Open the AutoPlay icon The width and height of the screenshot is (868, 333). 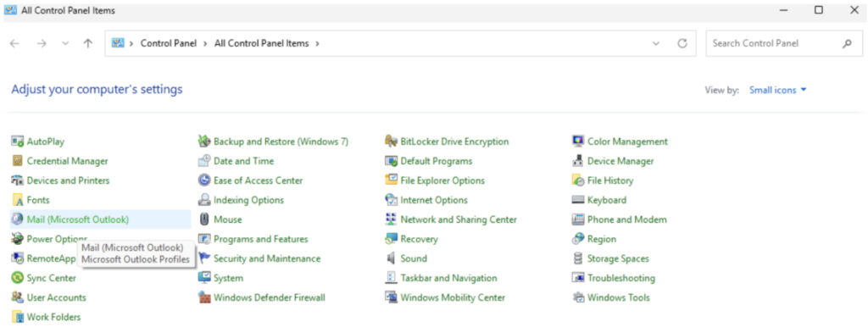click(x=18, y=142)
